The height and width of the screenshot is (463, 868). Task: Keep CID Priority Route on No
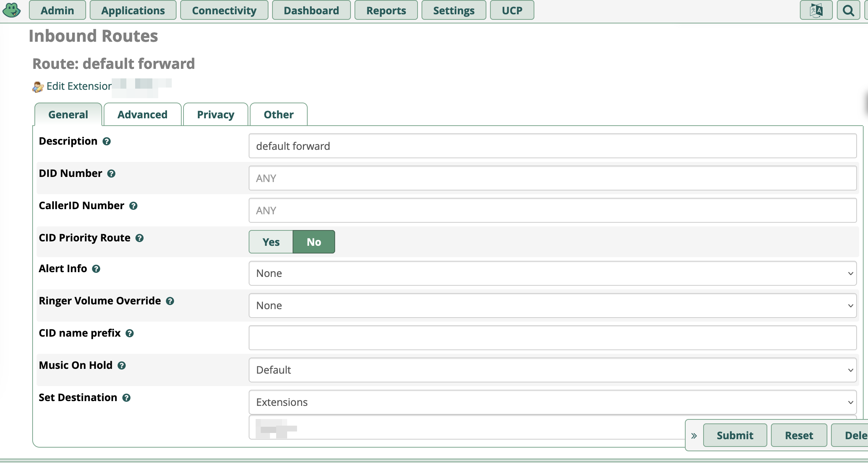pos(314,242)
